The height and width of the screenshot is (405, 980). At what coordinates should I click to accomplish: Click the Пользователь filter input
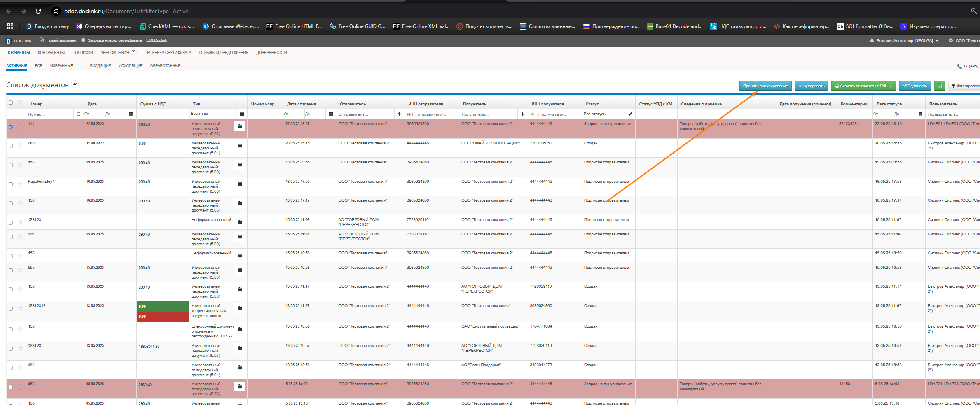(952, 114)
